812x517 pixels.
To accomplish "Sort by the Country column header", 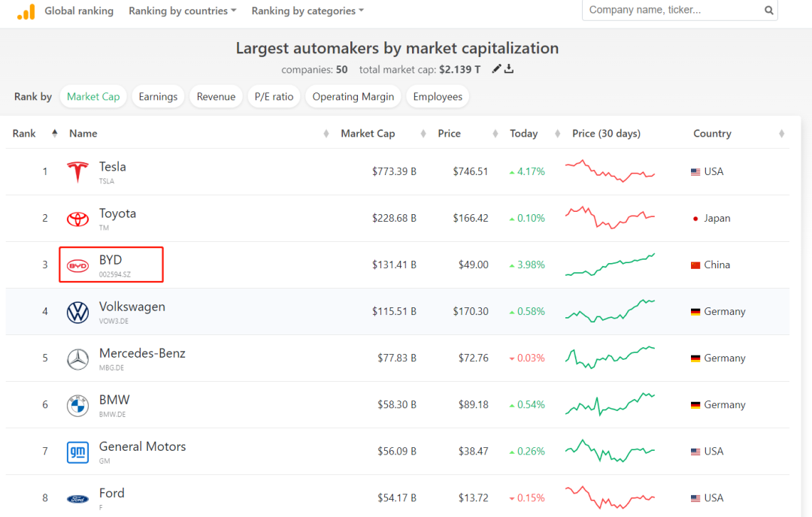I will 712,133.
